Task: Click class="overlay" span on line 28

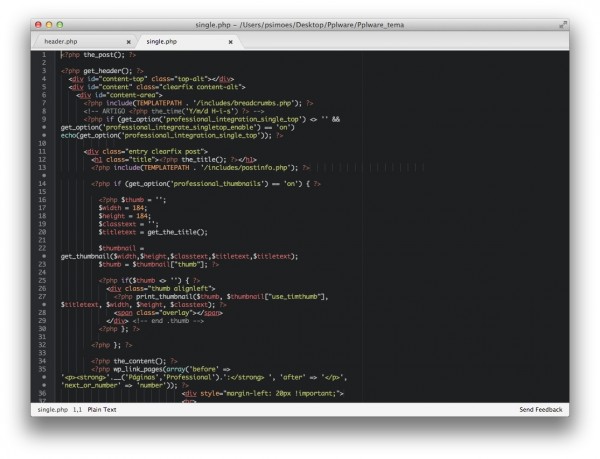Action: 168,313
